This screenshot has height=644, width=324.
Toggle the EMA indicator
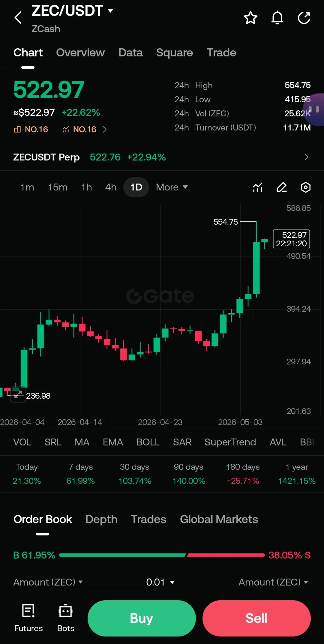tap(113, 442)
